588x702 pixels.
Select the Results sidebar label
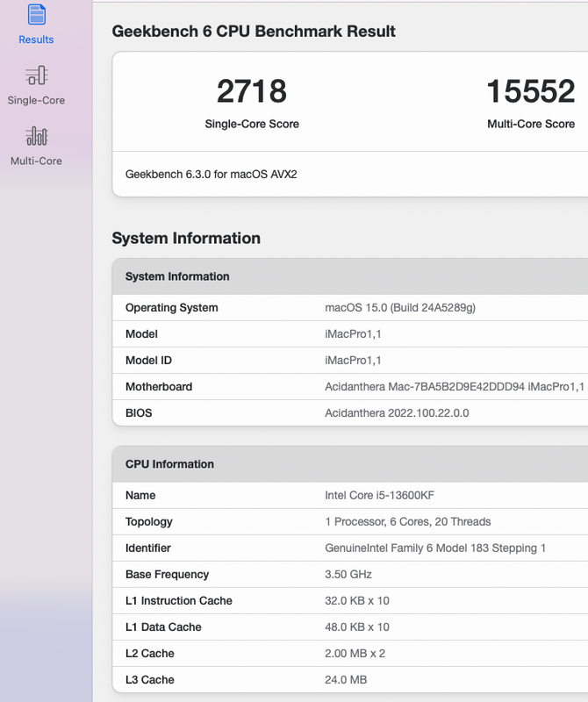pos(36,39)
